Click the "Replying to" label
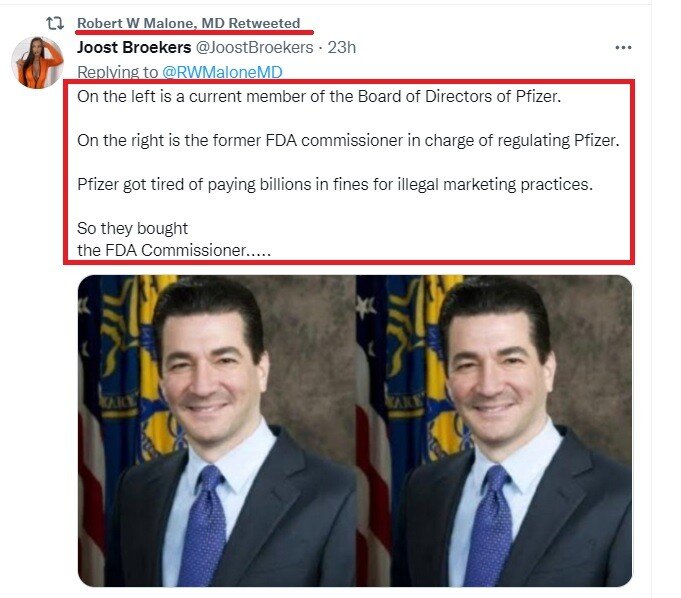 [117, 72]
